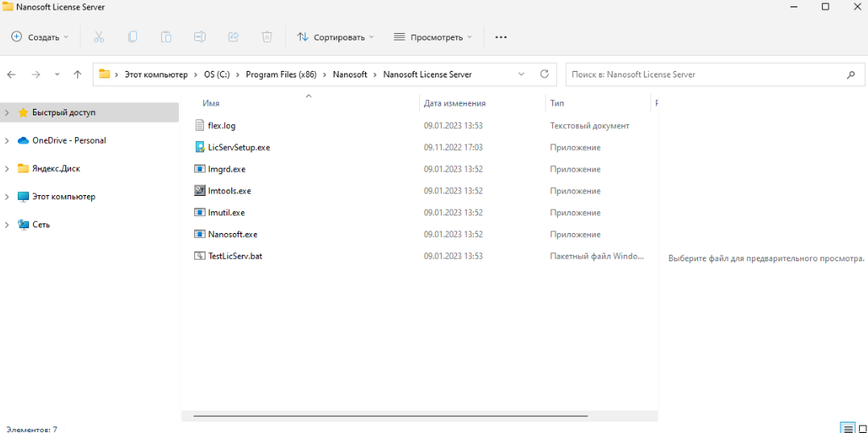Select OneDrive - Personal in navigation pane

coord(69,140)
